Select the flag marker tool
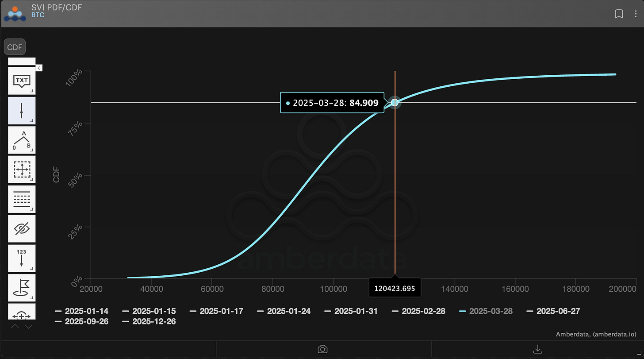This screenshot has height=359, width=644. coord(22,288)
